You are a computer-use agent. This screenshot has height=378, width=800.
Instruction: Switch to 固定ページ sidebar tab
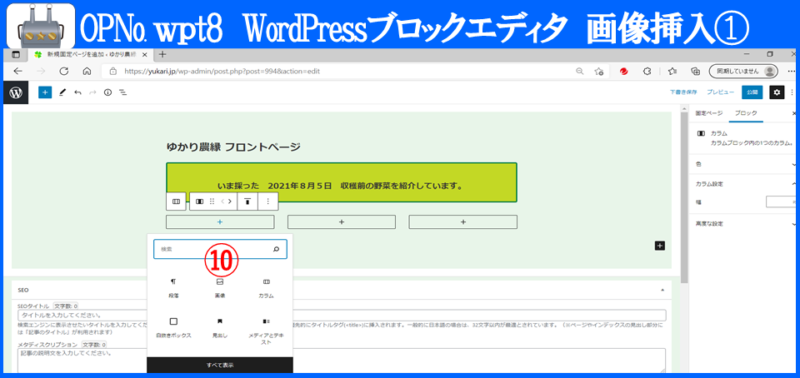(709, 113)
